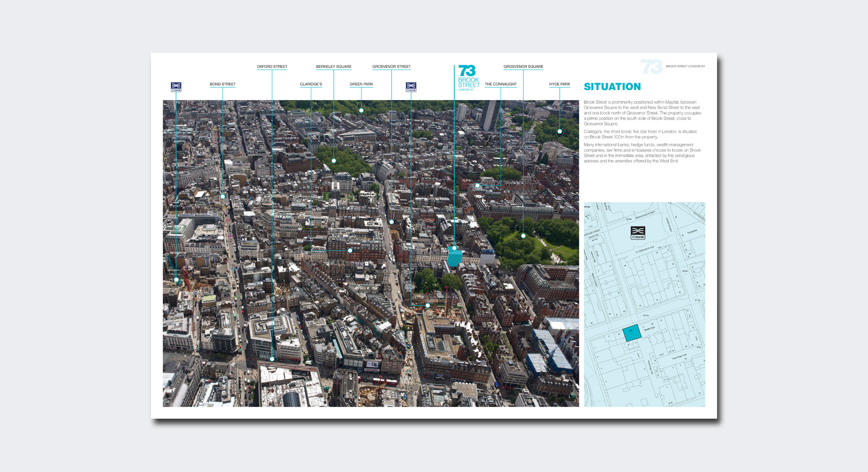This screenshot has height=472, width=868.
Task: Click the GROSVENOR STREET label
Action: 392,67
